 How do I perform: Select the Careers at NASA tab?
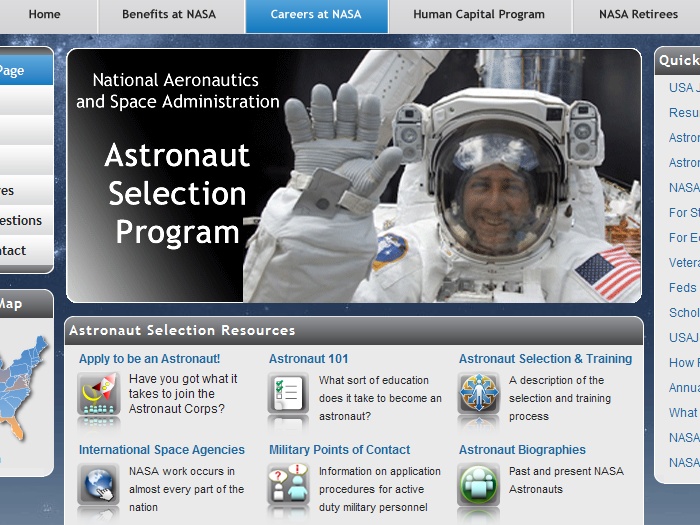coord(316,15)
